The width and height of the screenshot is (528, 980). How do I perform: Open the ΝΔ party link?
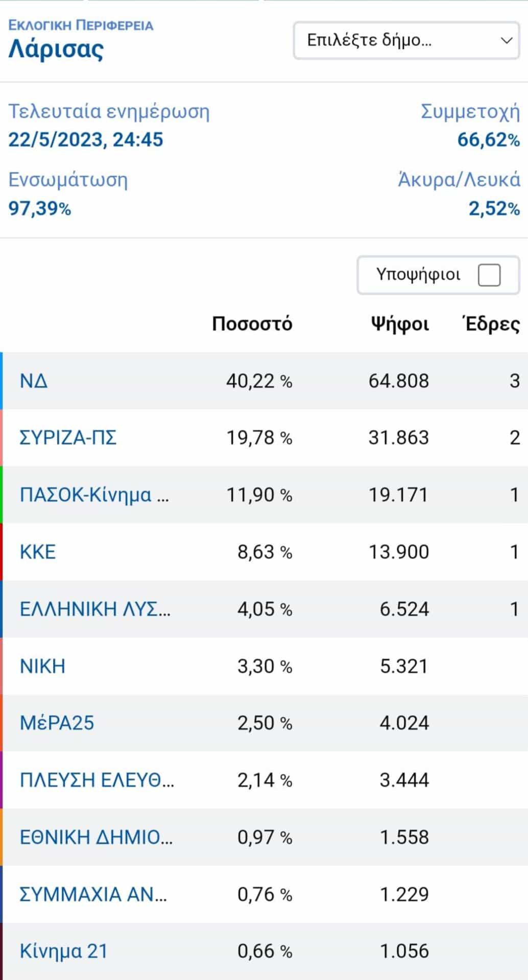pos(34,381)
